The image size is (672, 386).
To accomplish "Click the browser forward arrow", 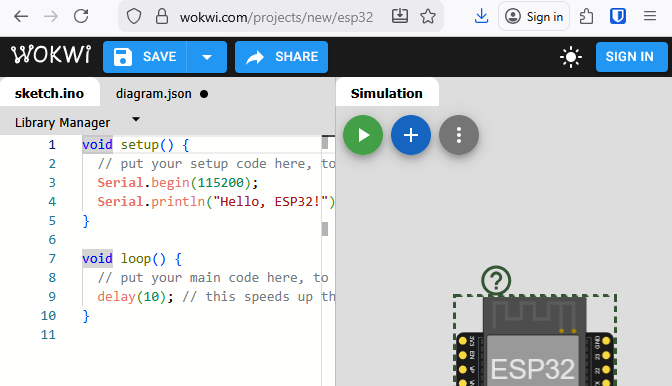I will point(51,17).
